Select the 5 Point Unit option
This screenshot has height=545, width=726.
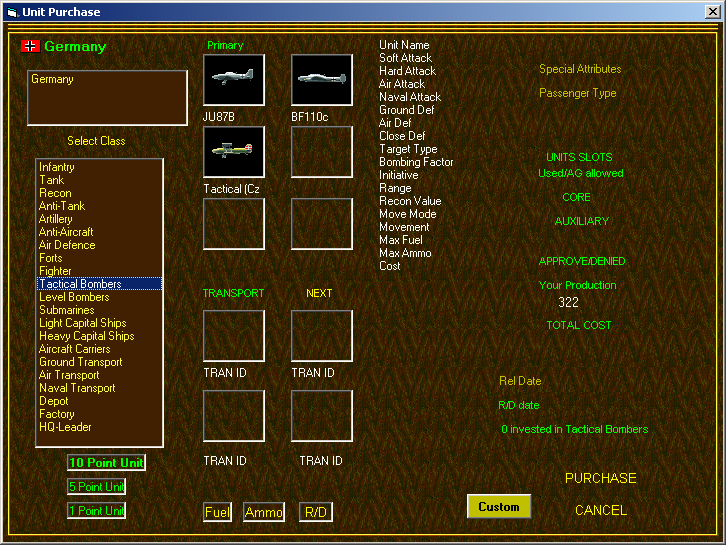click(96, 487)
